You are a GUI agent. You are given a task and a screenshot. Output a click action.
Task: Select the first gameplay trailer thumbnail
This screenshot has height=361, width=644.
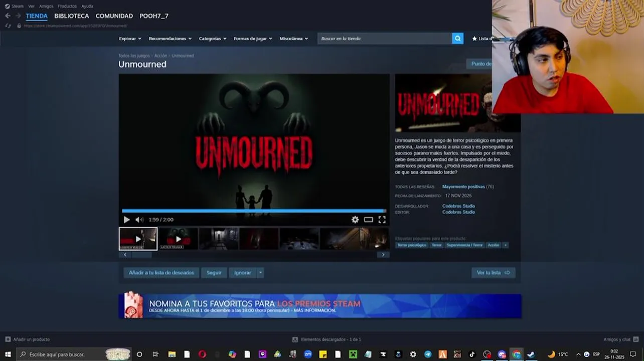138,239
